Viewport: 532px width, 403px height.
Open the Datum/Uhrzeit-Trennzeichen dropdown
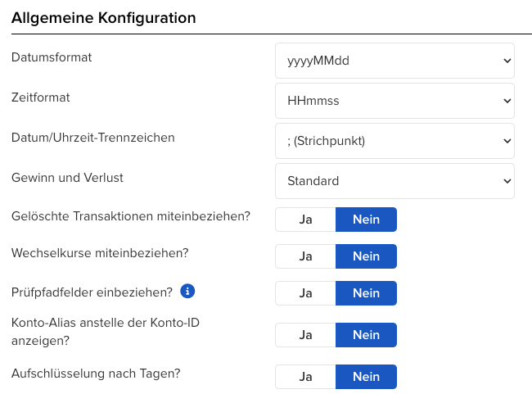pyautogui.click(x=394, y=141)
